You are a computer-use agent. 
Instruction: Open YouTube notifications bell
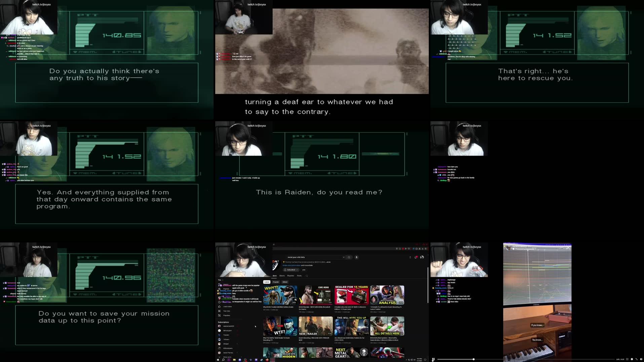pyautogui.click(x=416, y=257)
